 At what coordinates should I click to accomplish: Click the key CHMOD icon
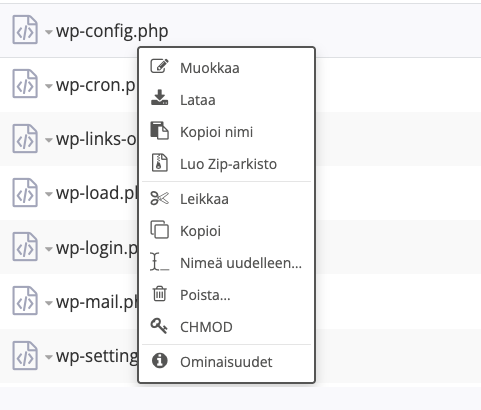pyautogui.click(x=159, y=326)
